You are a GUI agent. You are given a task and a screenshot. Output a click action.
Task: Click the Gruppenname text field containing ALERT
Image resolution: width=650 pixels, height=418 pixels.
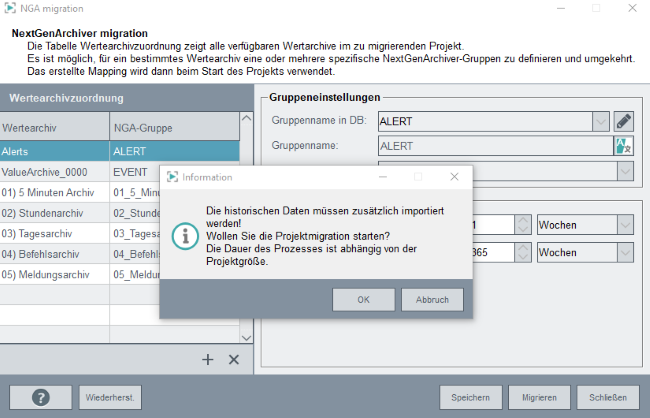click(495, 146)
